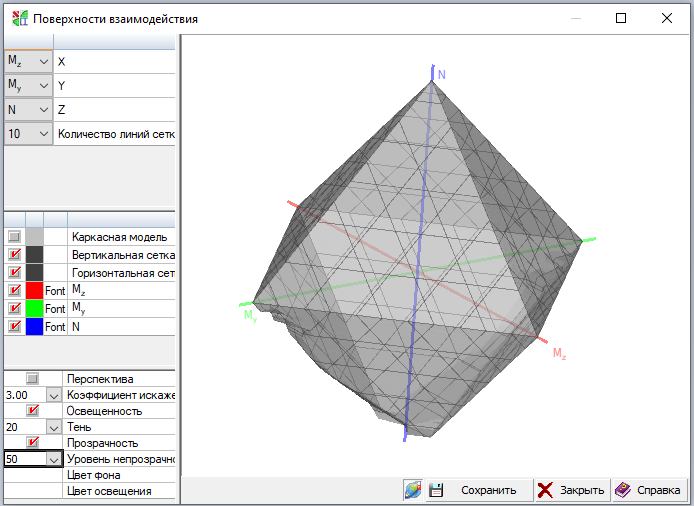Image resolution: width=694 pixels, height=506 pixels.
Task: Open Font settings for Mz axis
Action: click(55, 290)
